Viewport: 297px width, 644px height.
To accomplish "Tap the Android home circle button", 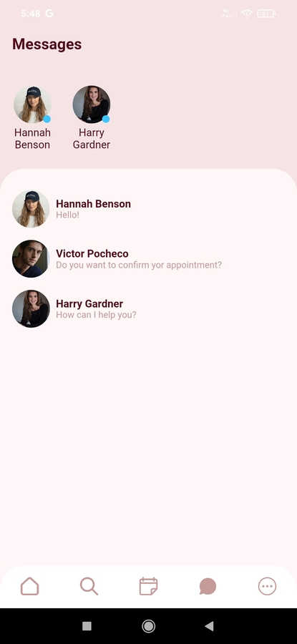I will click(x=148, y=626).
